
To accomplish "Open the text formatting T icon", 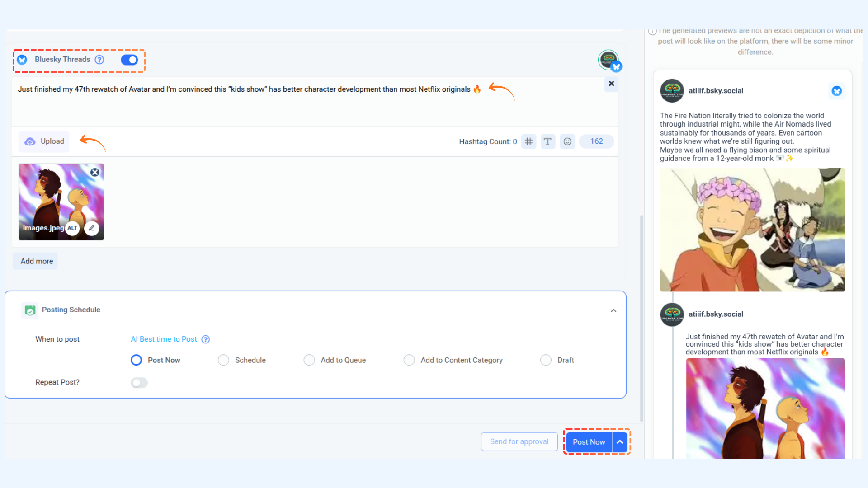I will [x=547, y=141].
